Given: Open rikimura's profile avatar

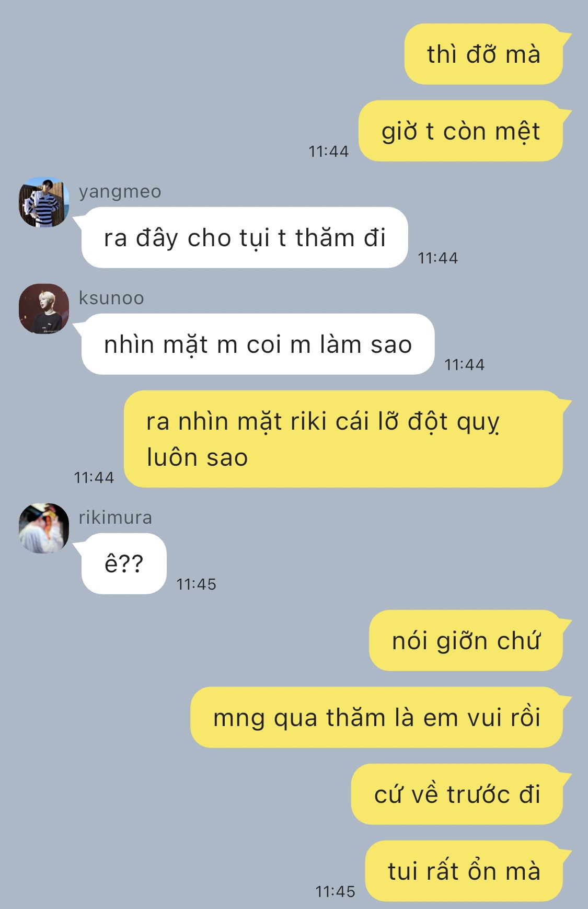Looking at the screenshot, I should tap(44, 528).
